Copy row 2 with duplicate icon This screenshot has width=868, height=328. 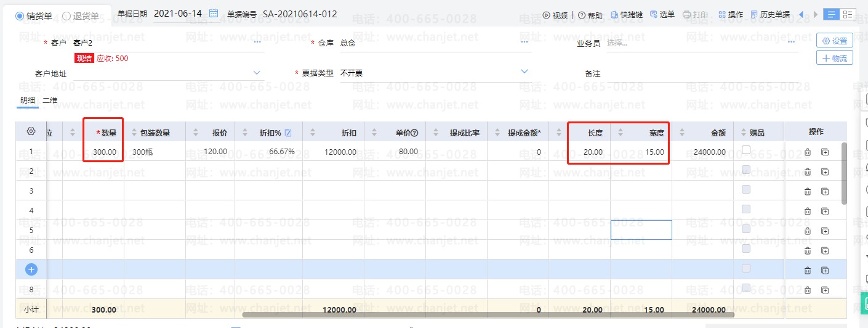click(x=825, y=171)
